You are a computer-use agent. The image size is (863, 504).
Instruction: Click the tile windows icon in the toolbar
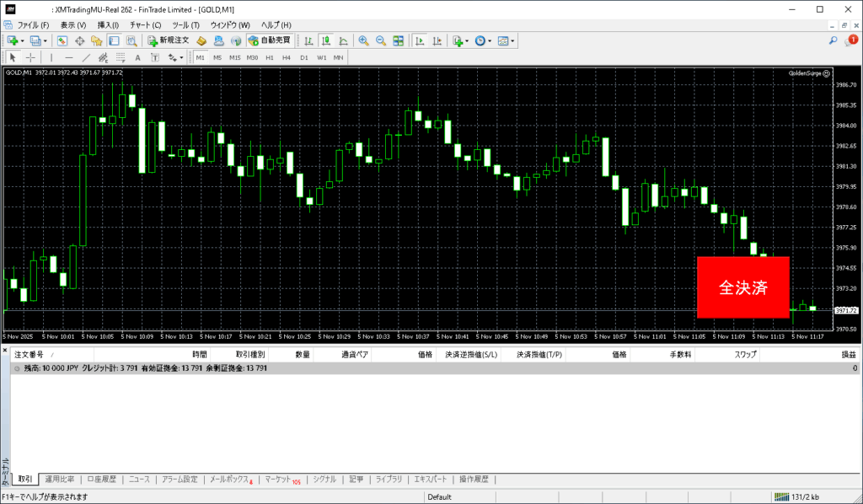398,40
